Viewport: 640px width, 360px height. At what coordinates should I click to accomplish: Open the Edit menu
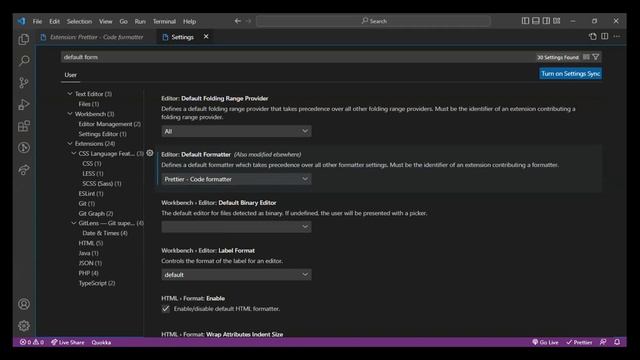click(54, 21)
